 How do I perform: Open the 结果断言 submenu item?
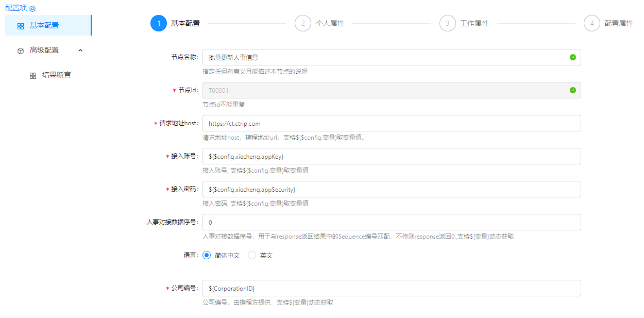(56, 75)
